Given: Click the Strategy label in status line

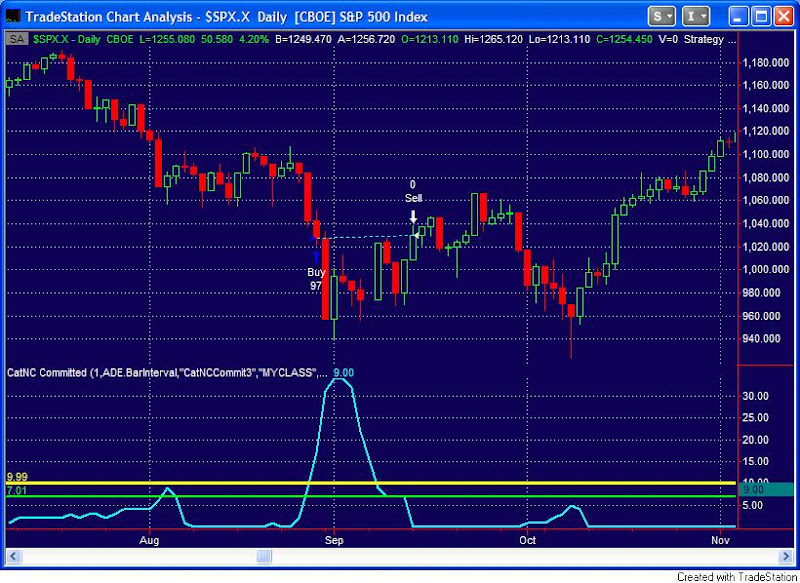Looking at the screenshot, I should tap(704, 39).
